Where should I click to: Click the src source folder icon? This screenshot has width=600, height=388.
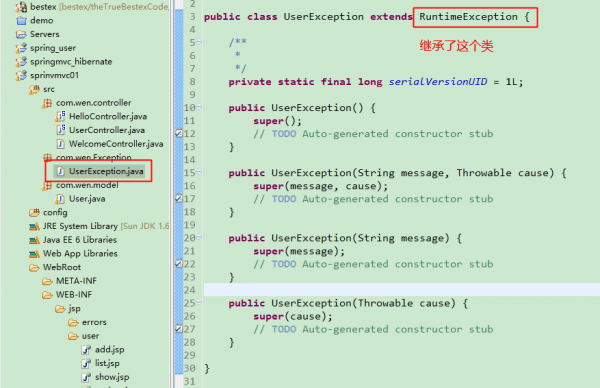(34, 89)
